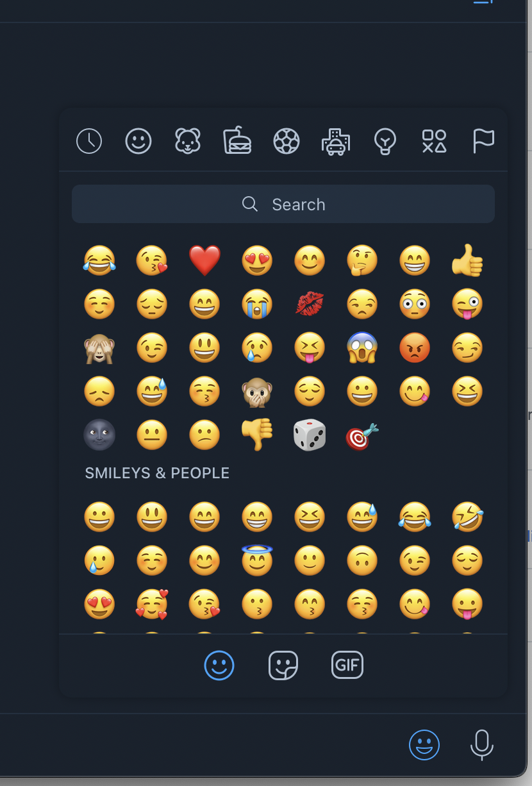Open the flags category

click(x=484, y=141)
